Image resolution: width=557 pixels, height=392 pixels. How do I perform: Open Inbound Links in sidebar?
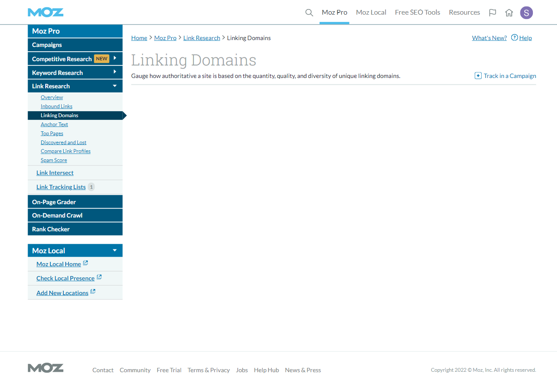pos(56,106)
